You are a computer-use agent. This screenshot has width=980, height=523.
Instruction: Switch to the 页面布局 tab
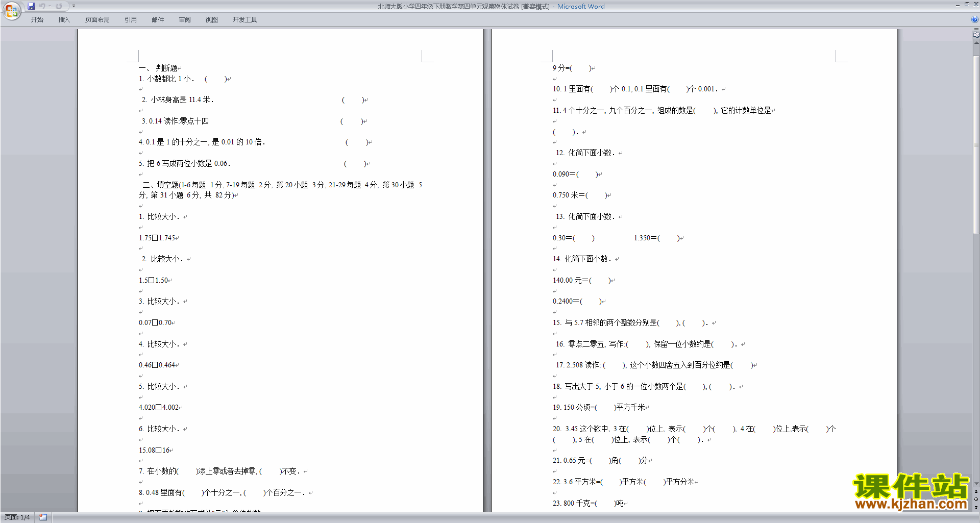tap(97, 20)
